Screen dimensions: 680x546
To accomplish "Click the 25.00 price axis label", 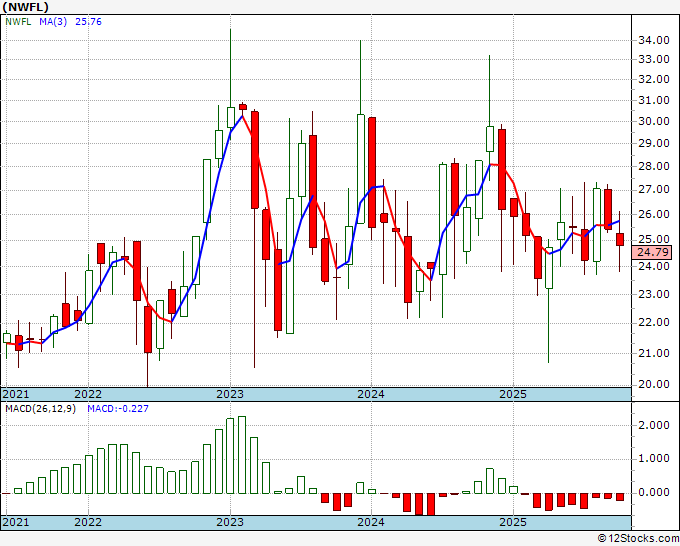I will (x=654, y=239).
